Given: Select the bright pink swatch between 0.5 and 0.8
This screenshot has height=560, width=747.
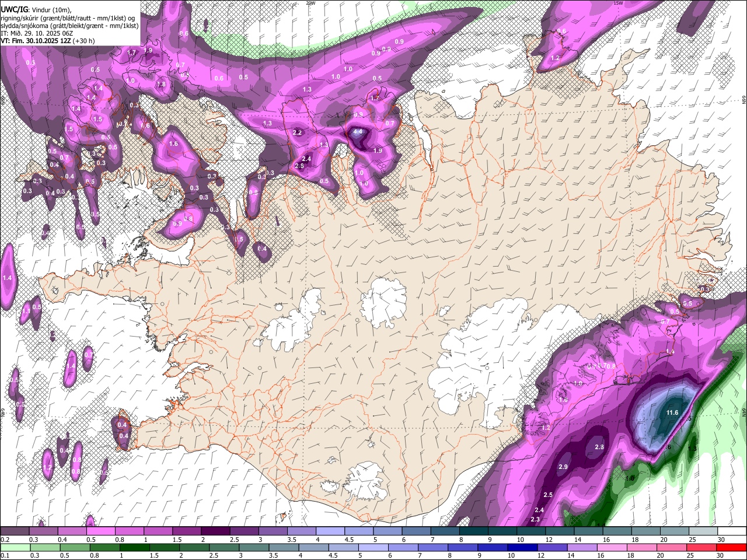Looking at the screenshot, I should (101, 531).
